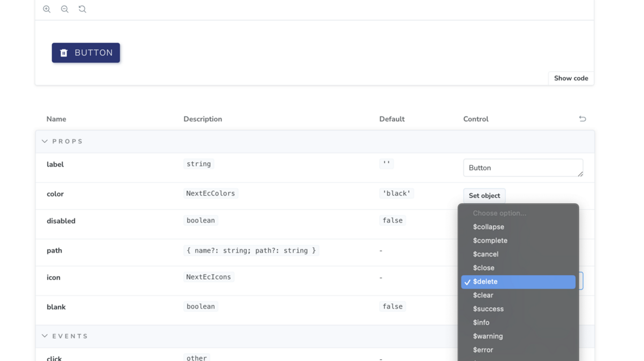Reset the canvas zoom

coord(82,9)
